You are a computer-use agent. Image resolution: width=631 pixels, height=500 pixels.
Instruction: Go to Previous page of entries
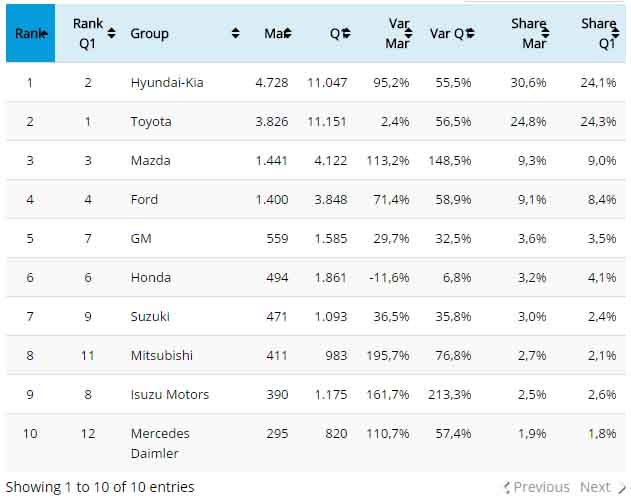point(538,487)
